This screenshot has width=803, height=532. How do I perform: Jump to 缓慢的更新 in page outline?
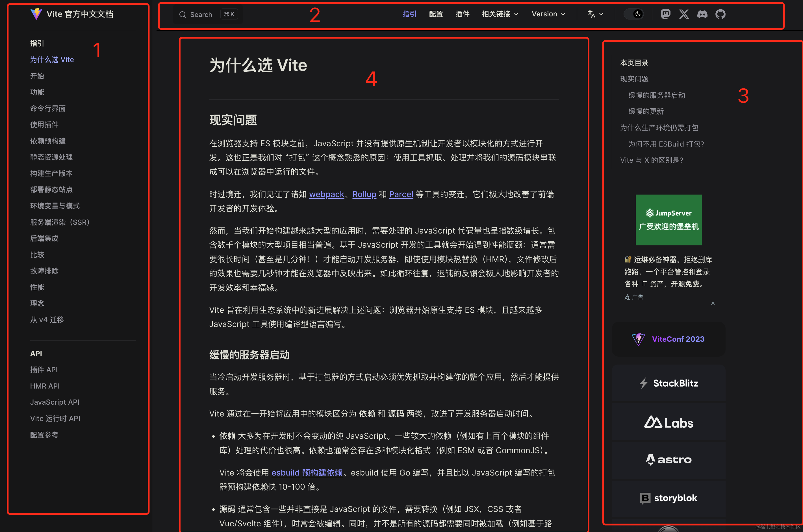646,111
